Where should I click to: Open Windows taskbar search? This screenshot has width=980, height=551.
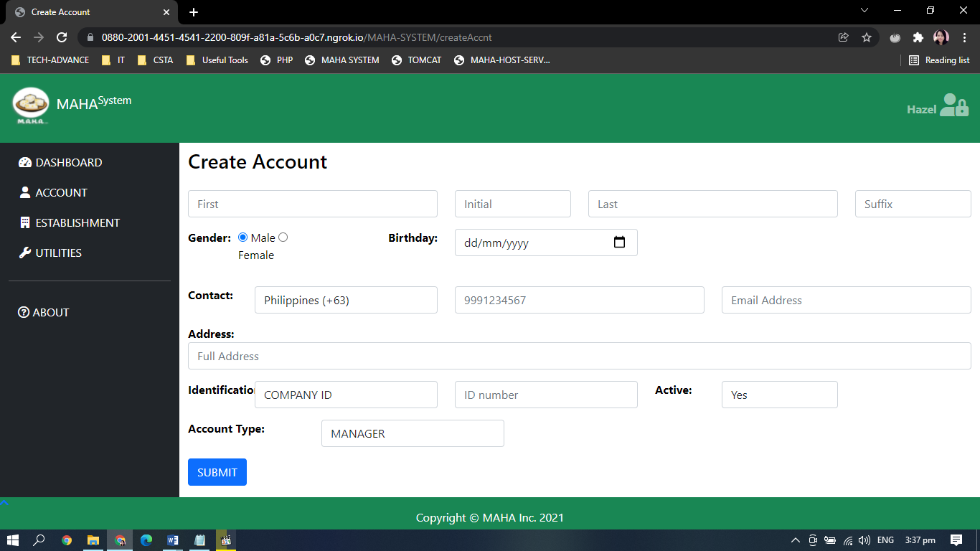coord(39,540)
